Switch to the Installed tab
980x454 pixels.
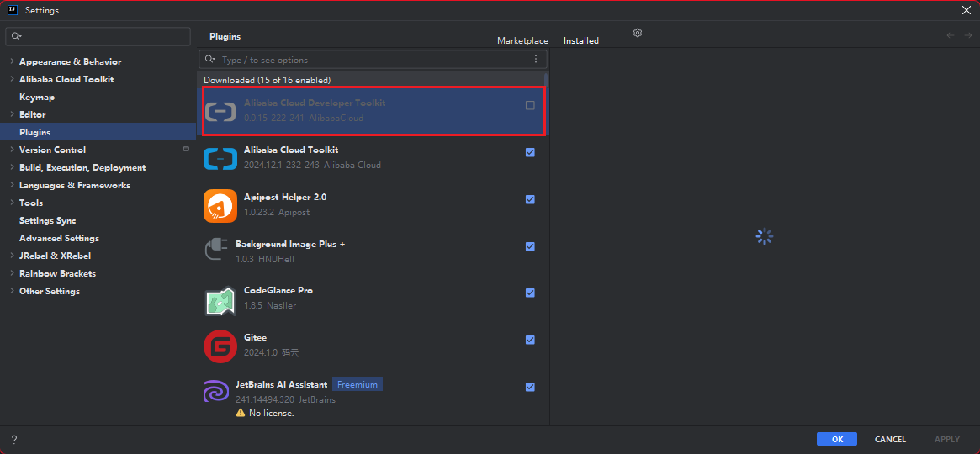[x=581, y=40]
